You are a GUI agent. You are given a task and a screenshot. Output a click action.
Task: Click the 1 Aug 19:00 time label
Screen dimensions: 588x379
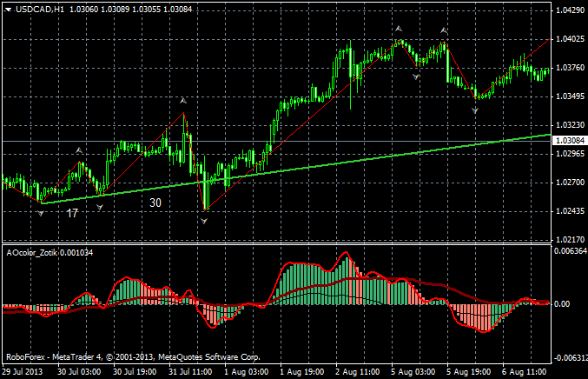(x=302, y=372)
